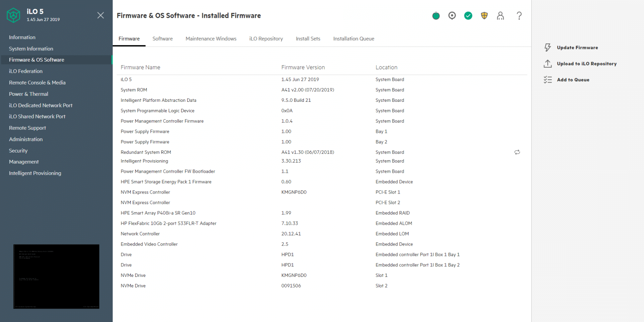644x322 pixels.
Task: Click location 'Embedded ALOM'
Action: point(394,223)
